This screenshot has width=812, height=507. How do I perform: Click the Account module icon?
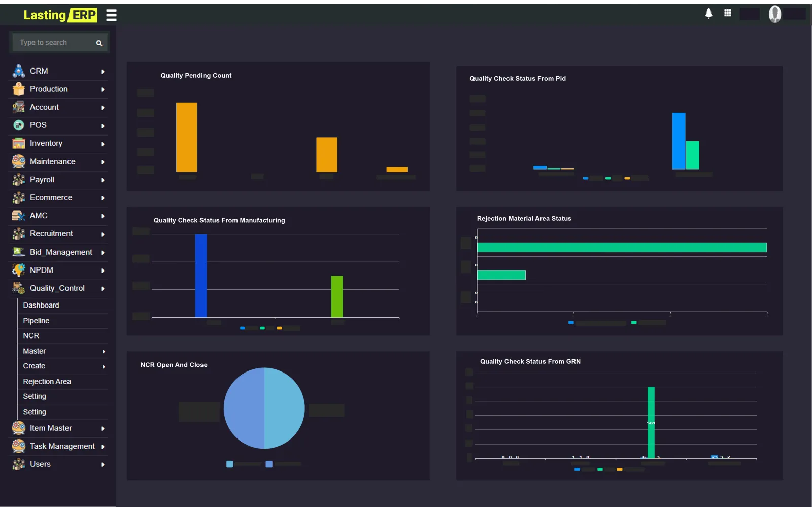pos(19,107)
